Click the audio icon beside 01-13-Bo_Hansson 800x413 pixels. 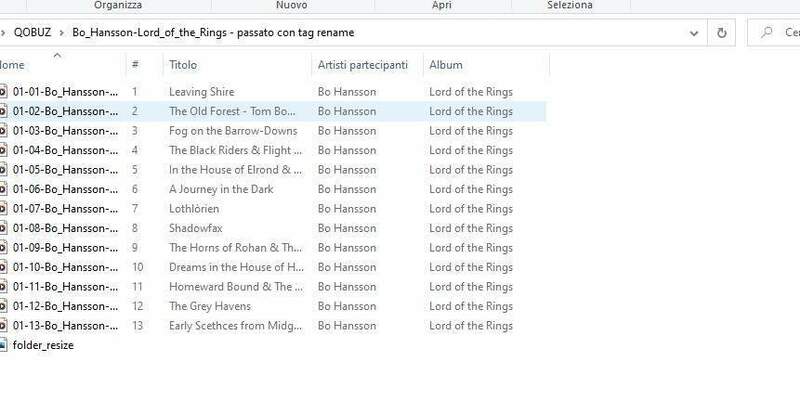pyautogui.click(x=3, y=326)
